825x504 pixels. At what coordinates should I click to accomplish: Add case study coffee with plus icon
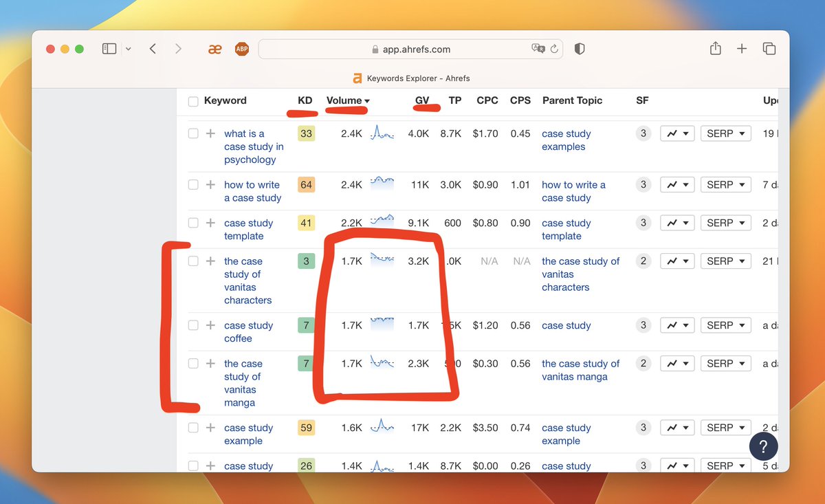click(210, 325)
